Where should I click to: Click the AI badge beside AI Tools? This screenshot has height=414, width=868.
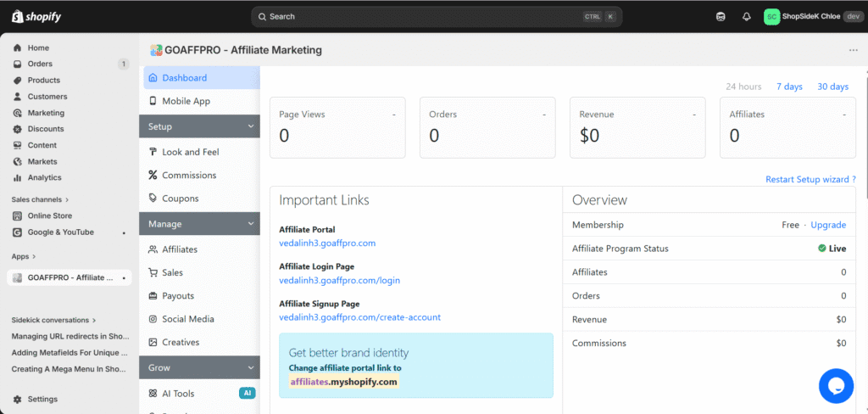247,394
